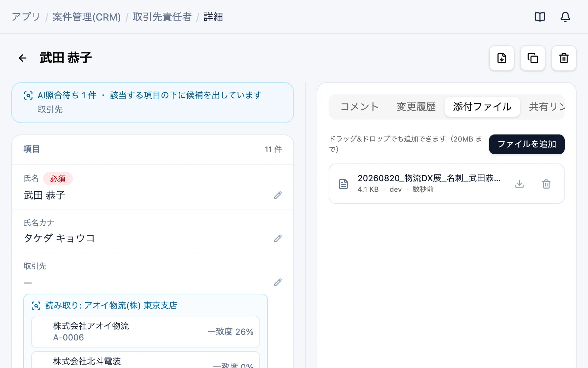The width and height of the screenshot is (588, 368).
Task: Click the scan icon beside 読み取り
Action: [36, 306]
